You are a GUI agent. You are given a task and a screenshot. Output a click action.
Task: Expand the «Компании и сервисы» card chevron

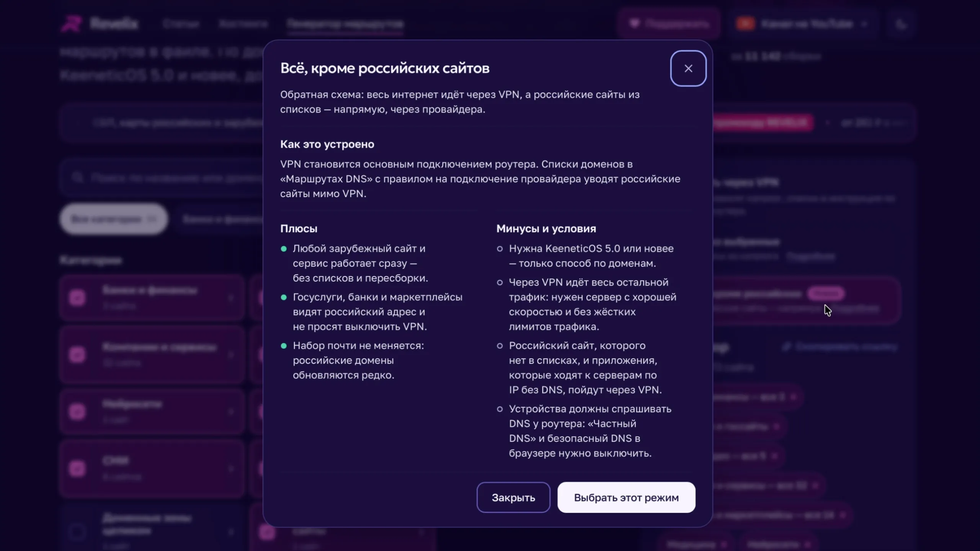click(x=231, y=355)
